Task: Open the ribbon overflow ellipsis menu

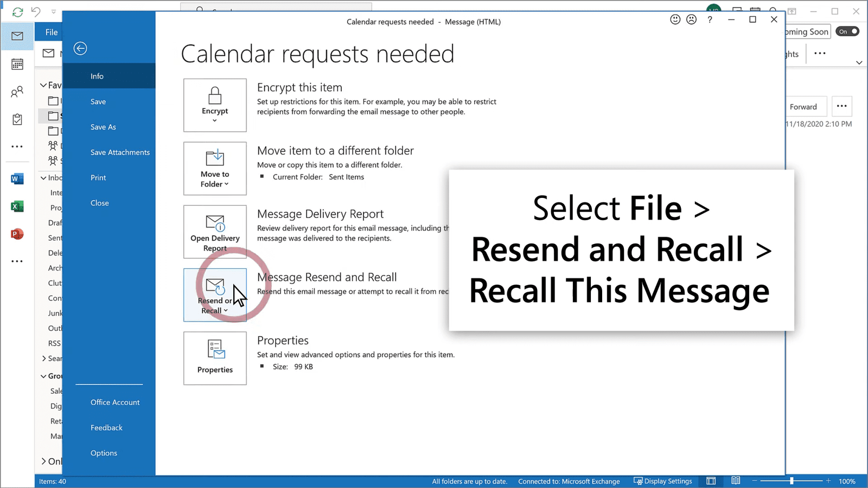Action: point(820,53)
